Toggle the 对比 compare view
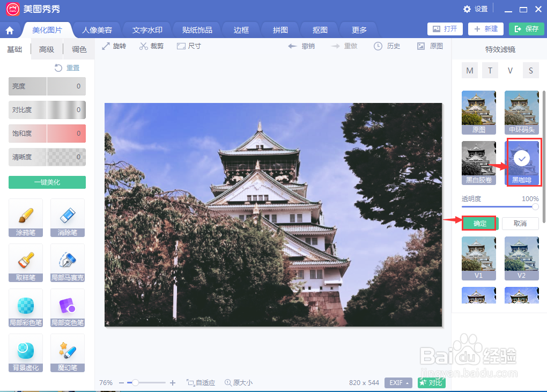Screen dimensions: 547x392 tap(431, 382)
